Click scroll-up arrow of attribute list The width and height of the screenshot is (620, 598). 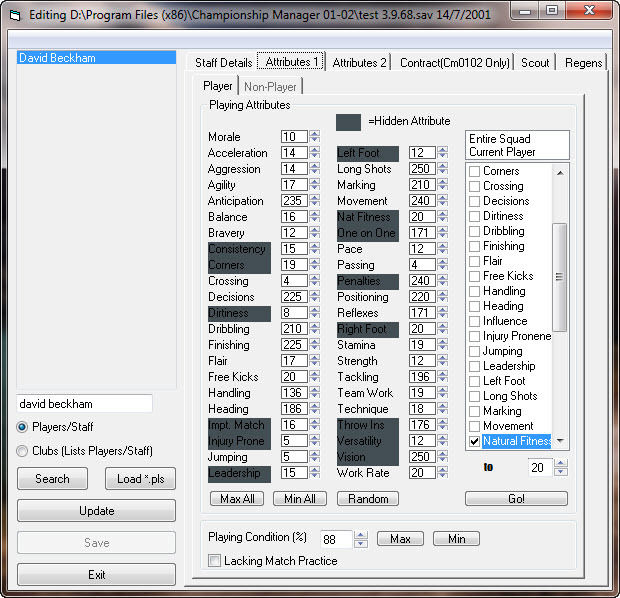coord(560,172)
